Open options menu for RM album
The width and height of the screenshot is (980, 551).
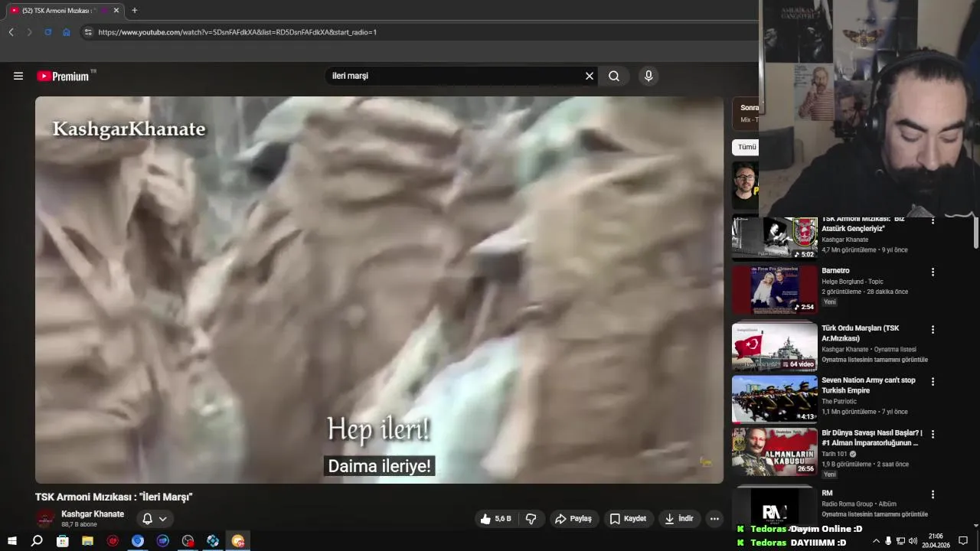tap(933, 494)
